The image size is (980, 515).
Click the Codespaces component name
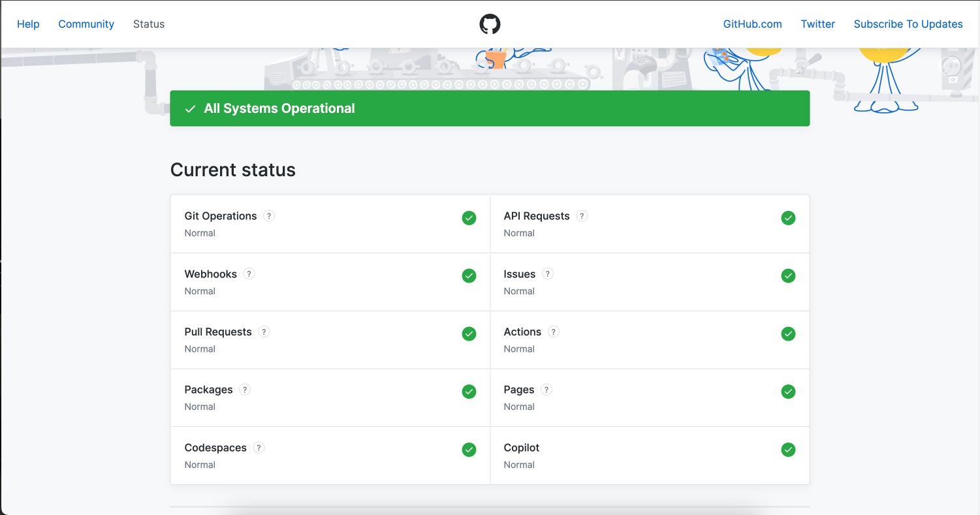(x=215, y=448)
